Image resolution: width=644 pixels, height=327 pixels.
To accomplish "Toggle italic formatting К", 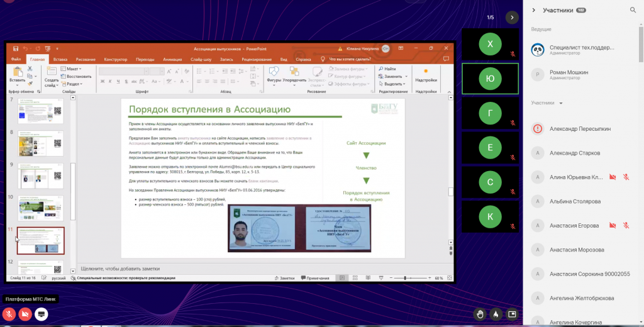I will coord(110,82).
